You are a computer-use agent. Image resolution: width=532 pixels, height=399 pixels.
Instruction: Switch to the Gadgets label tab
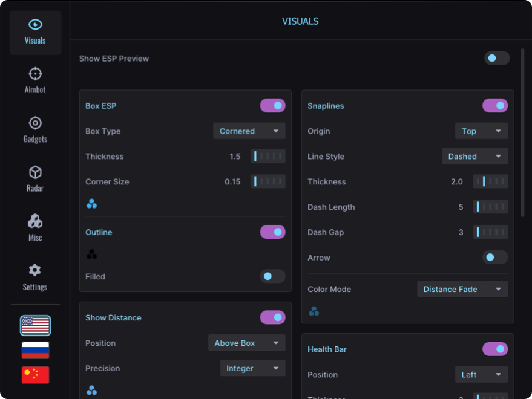[35, 139]
